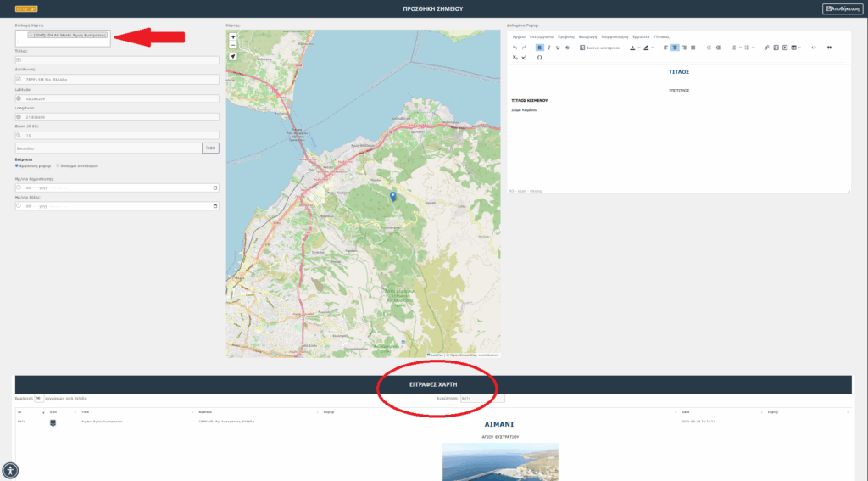Click the blue map marker pin
868x481 pixels.
[x=392, y=196]
